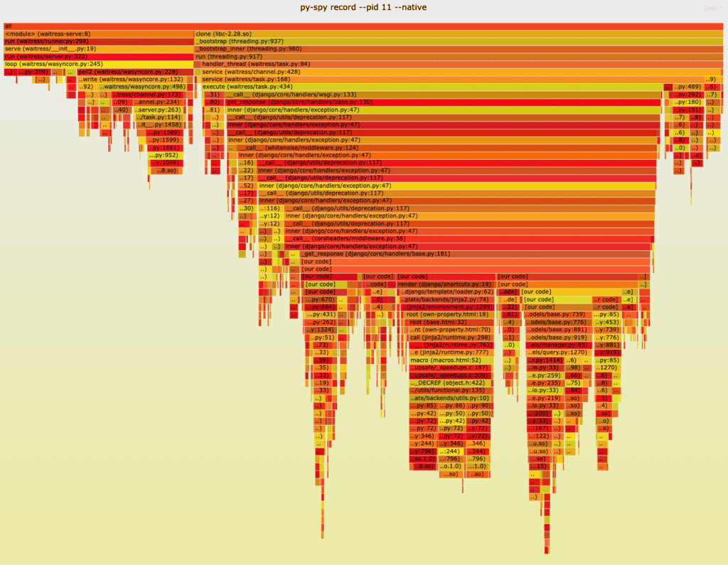Select the ..py:292) frame
The height and width of the screenshot is (565, 728).
click(x=687, y=95)
